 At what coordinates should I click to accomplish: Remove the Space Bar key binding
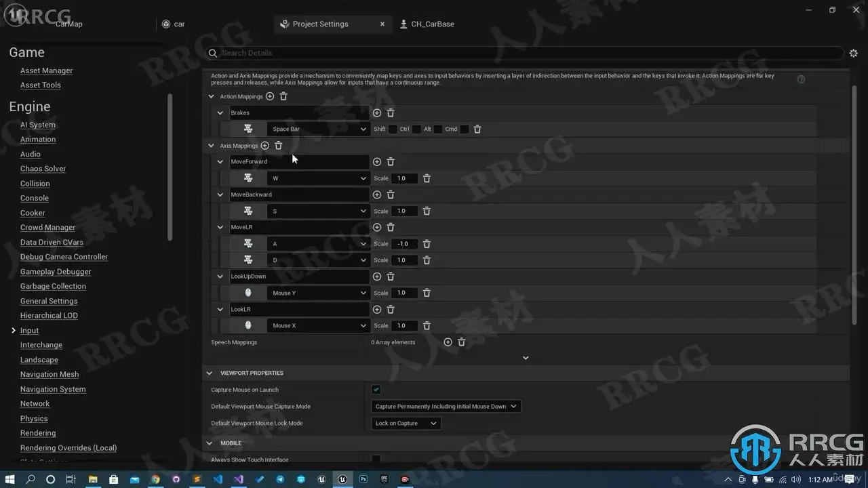pyautogui.click(x=477, y=129)
